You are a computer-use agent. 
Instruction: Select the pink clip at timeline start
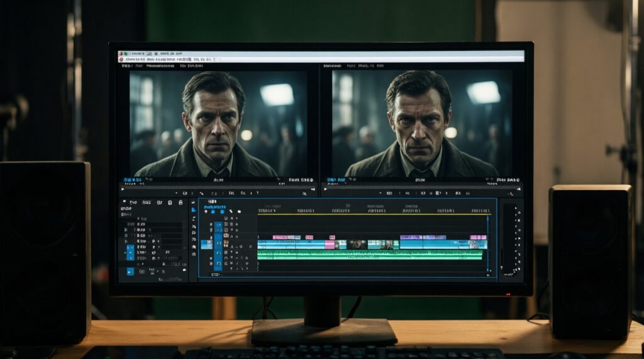(286, 238)
